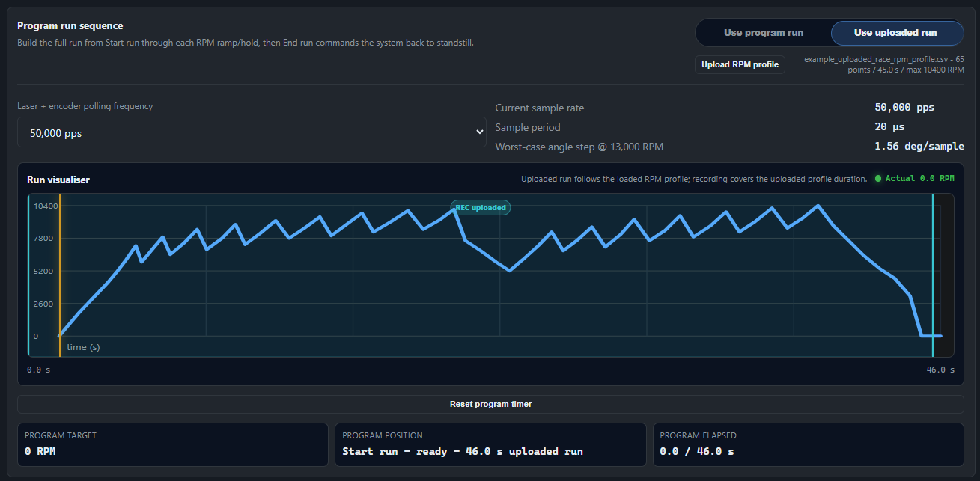This screenshot has width=980, height=481.
Task: Click the 46.0 s label below the graph
Action: point(941,370)
